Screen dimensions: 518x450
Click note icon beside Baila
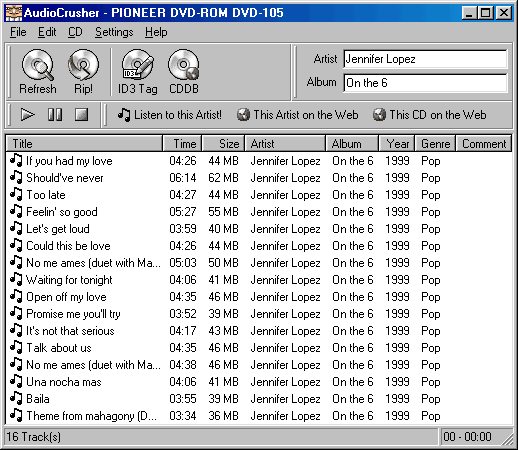click(x=16, y=398)
